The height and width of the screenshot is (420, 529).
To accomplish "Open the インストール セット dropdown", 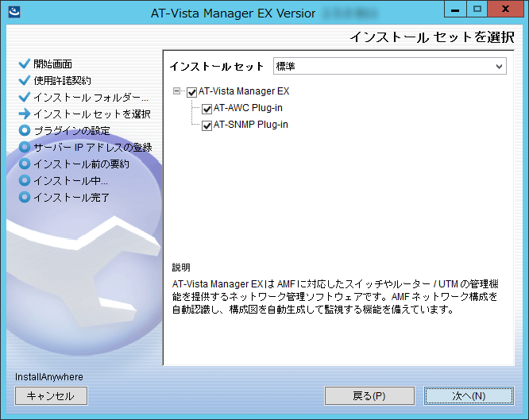I will tap(389, 65).
